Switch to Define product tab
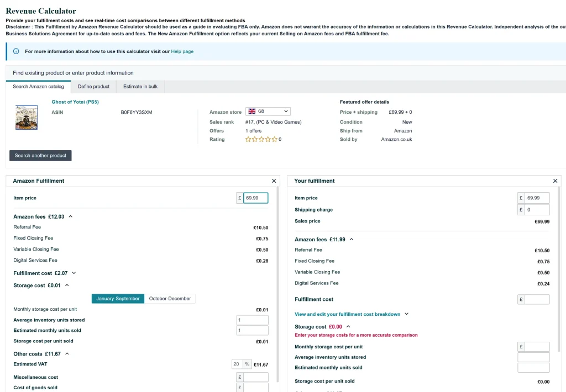Screen dimensions: 566x392 (93, 87)
